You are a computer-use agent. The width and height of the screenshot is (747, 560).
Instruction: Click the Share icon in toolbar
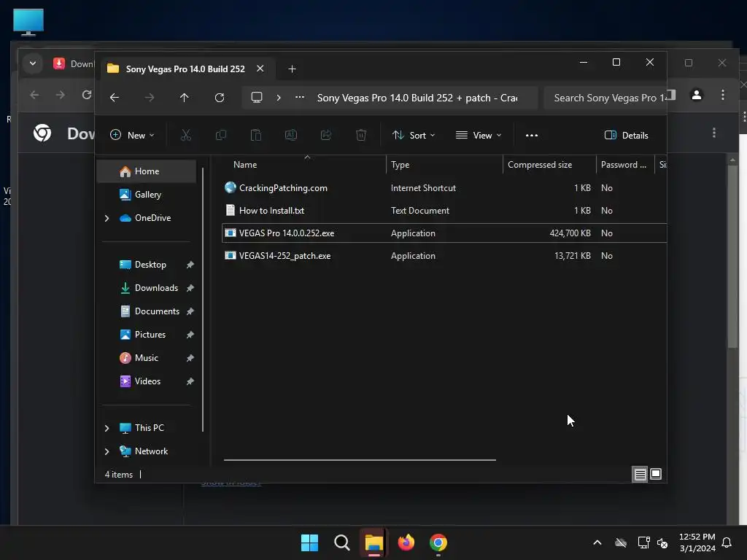click(326, 135)
